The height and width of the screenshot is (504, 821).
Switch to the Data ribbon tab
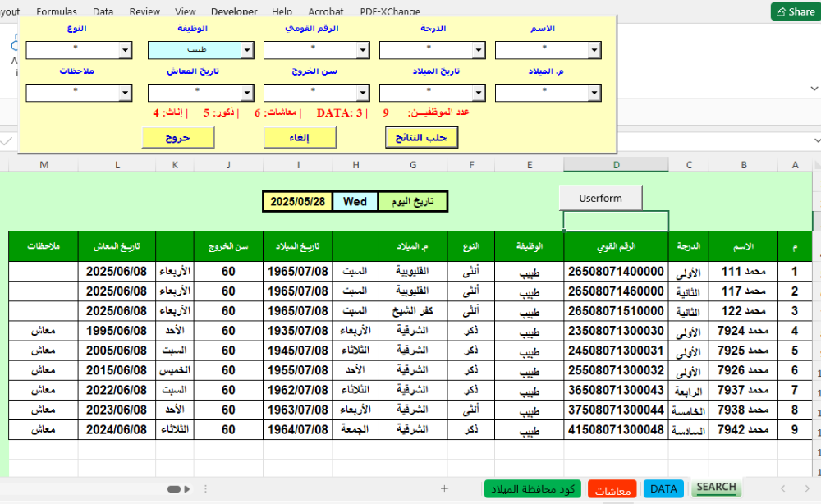103,11
